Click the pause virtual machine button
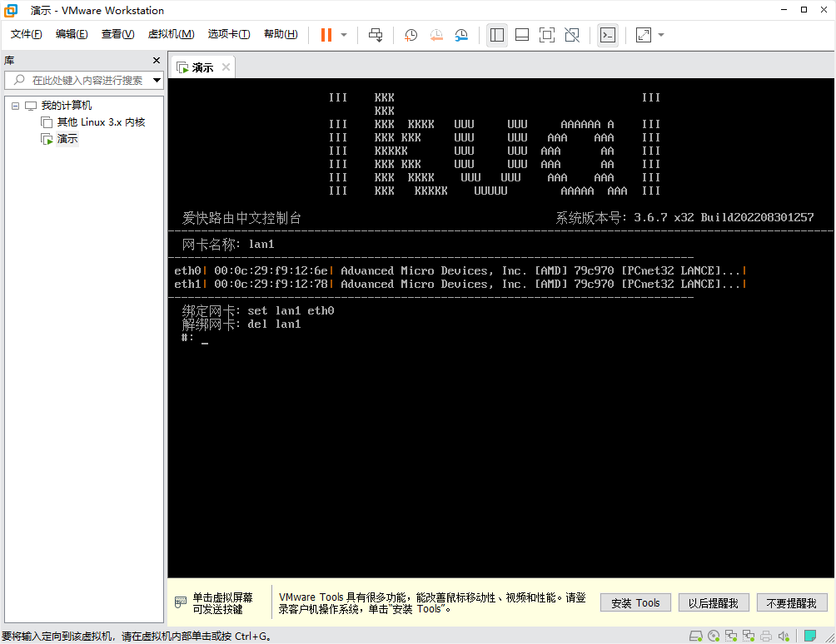Image resolution: width=836 pixels, height=644 pixels. point(326,35)
